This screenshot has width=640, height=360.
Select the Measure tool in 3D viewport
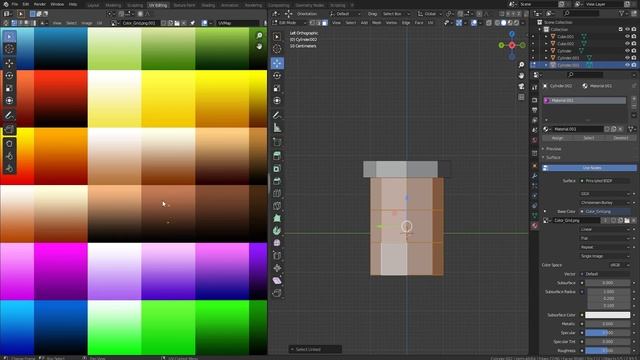coord(277,128)
